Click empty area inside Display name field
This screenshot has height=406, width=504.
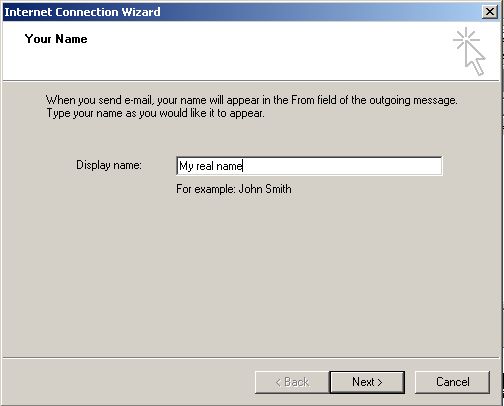click(343, 166)
